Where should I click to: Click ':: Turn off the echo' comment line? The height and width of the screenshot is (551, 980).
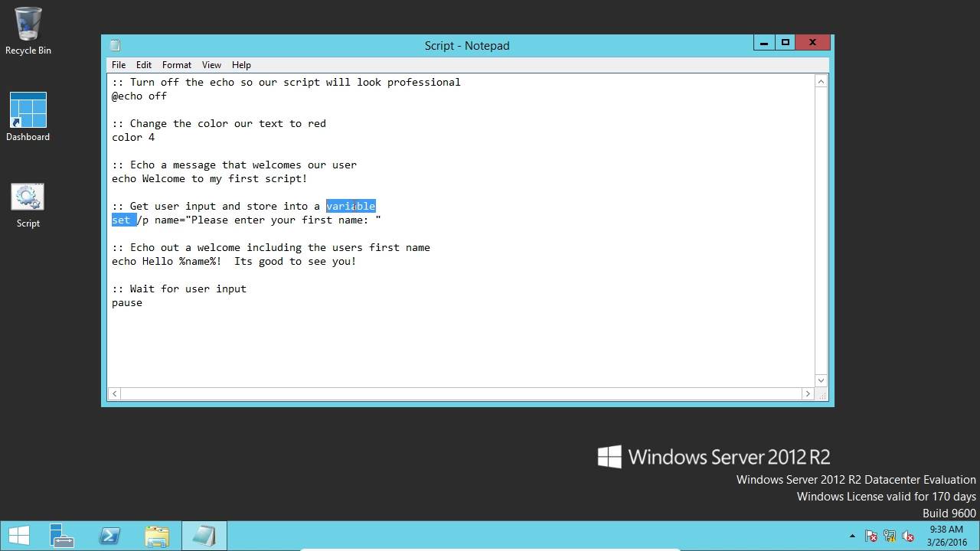pyautogui.click(x=286, y=82)
